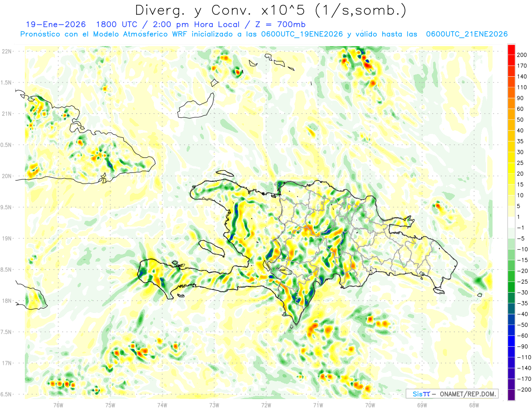The width and height of the screenshot is (532, 411).
Task: Click longitude axis label '70W'
Action: pos(370,404)
